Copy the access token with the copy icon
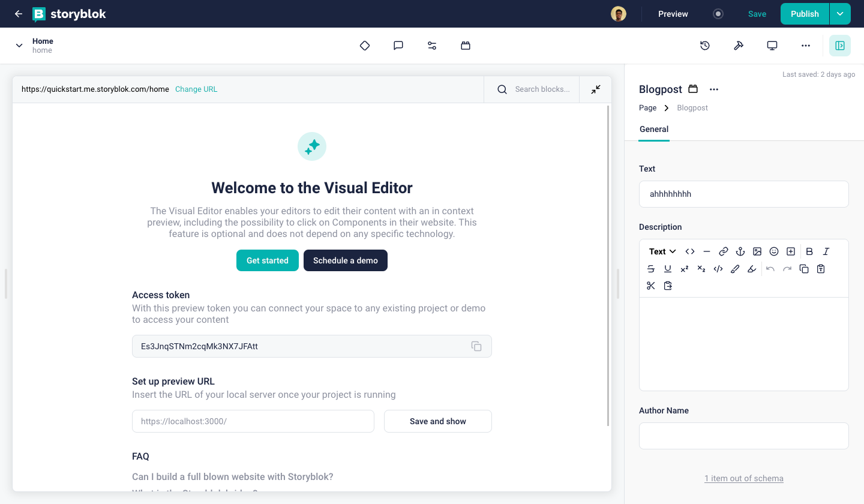 (x=476, y=346)
